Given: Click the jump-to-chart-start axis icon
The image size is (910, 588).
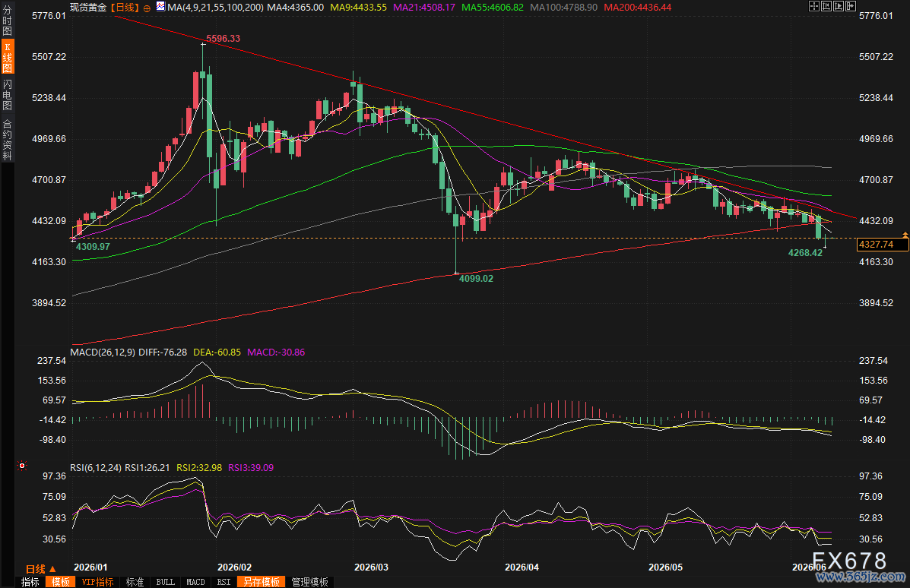Looking at the screenshot, I should pos(826,6).
